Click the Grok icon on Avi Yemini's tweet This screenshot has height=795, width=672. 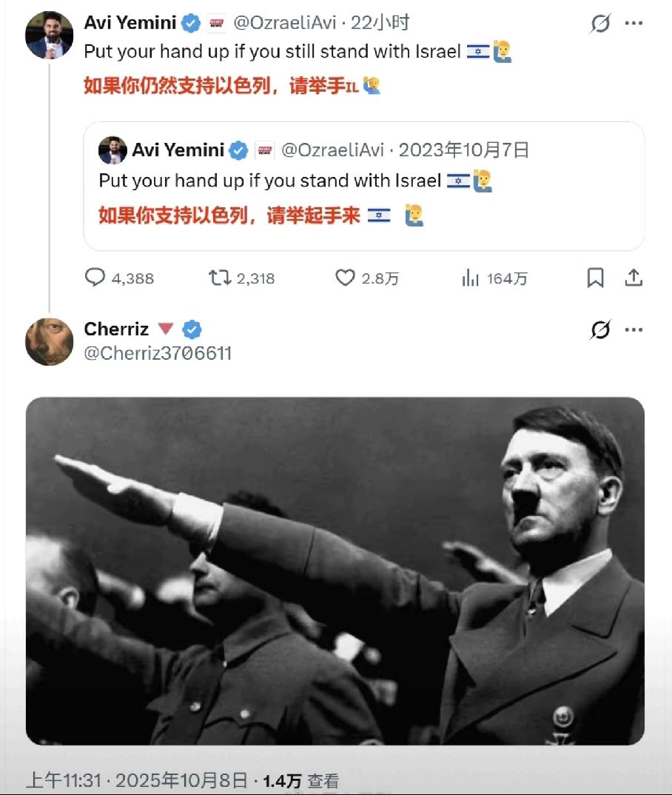point(600,24)
